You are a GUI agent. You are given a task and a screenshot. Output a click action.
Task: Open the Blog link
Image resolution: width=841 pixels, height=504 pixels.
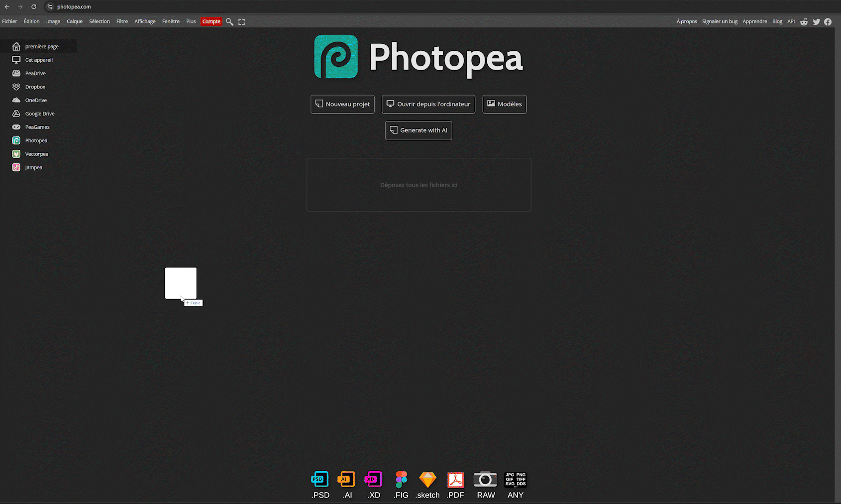coord(777,21)
